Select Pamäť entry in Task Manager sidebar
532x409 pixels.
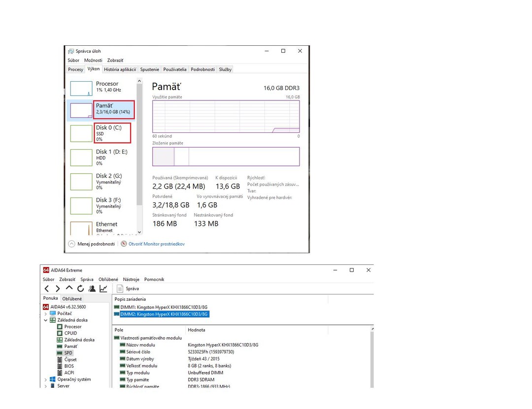tap(102, 110)
